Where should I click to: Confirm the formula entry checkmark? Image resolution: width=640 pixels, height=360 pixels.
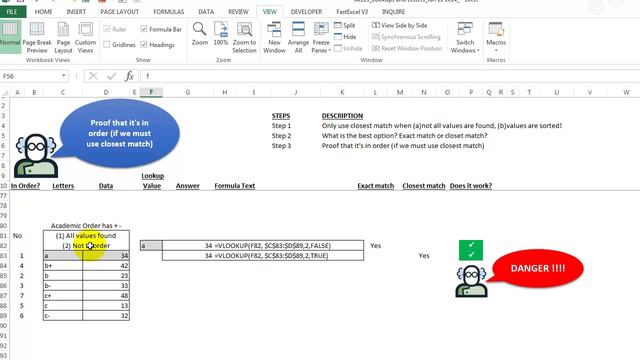click(x=111, y=76)
